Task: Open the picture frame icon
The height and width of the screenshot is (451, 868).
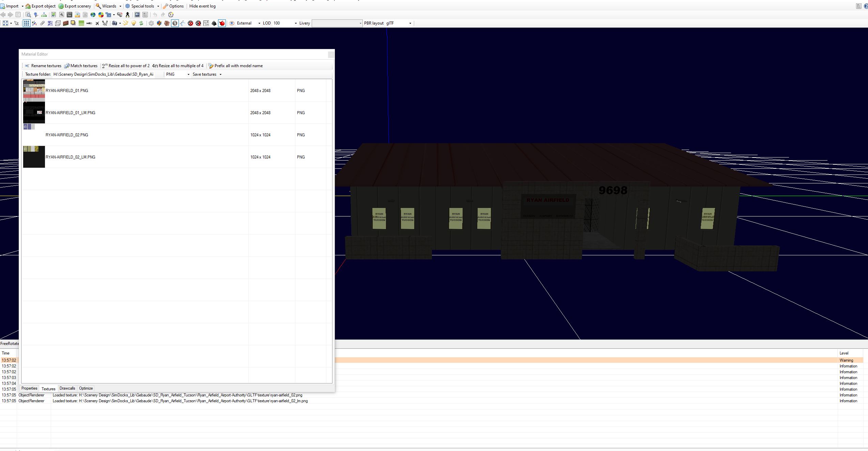Action: coord(137,15)
